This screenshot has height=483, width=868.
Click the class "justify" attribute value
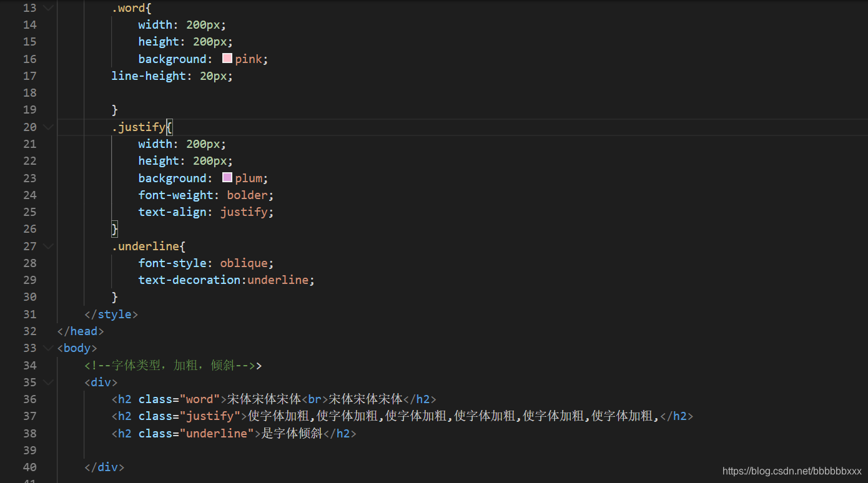(210, 416)
